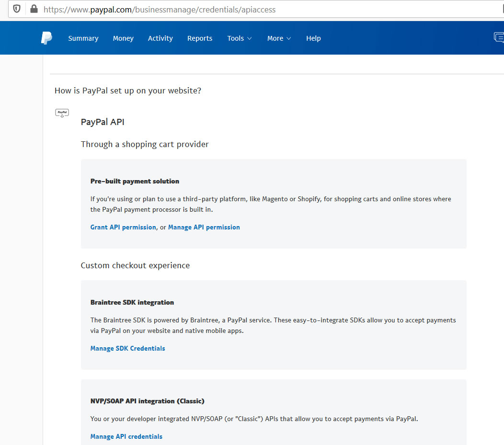
Task: Click the padlock site security icon
Action: 34,9
